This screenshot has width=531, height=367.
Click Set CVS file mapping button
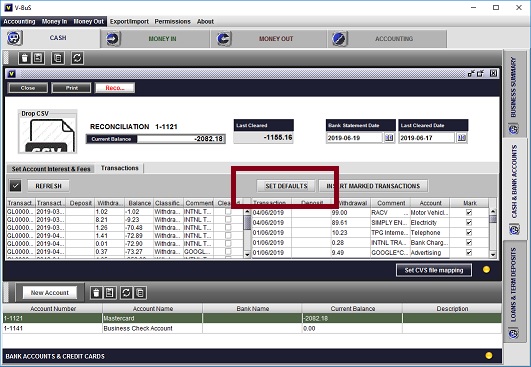[434, 270]
